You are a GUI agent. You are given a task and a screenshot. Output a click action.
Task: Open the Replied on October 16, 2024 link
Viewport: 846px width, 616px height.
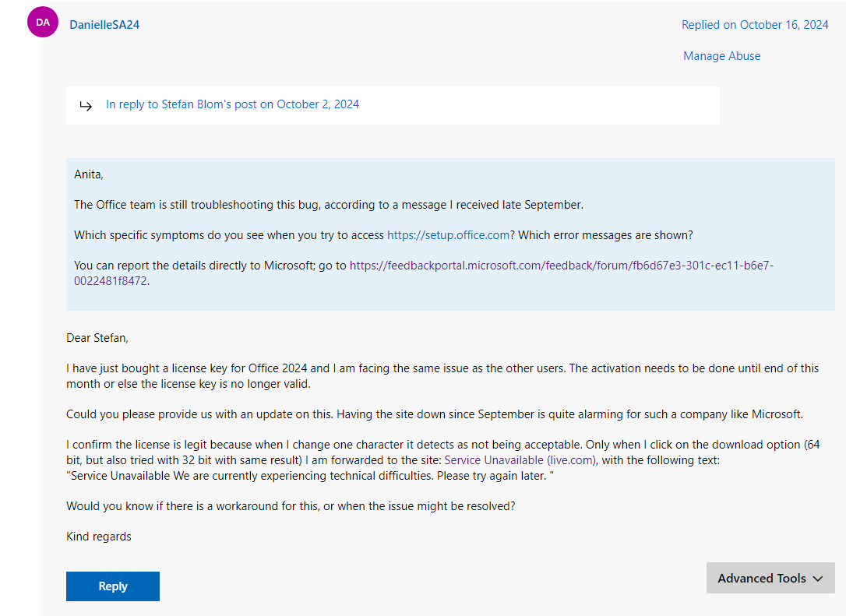[x=755, y=25]
